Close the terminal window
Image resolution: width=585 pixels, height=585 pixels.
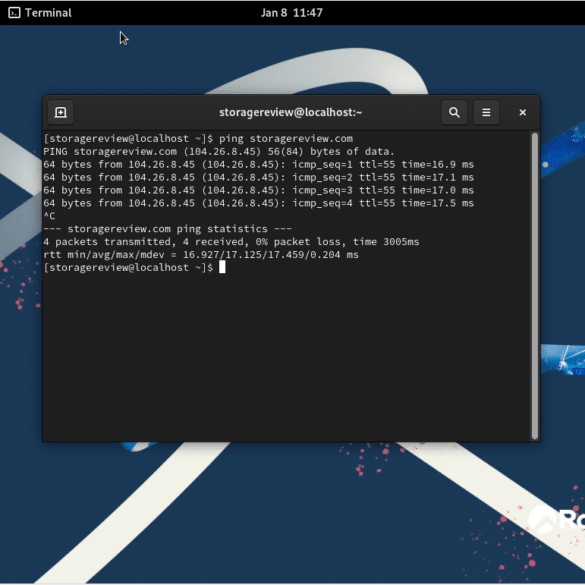pyautogui.click(x=522, y=112)
